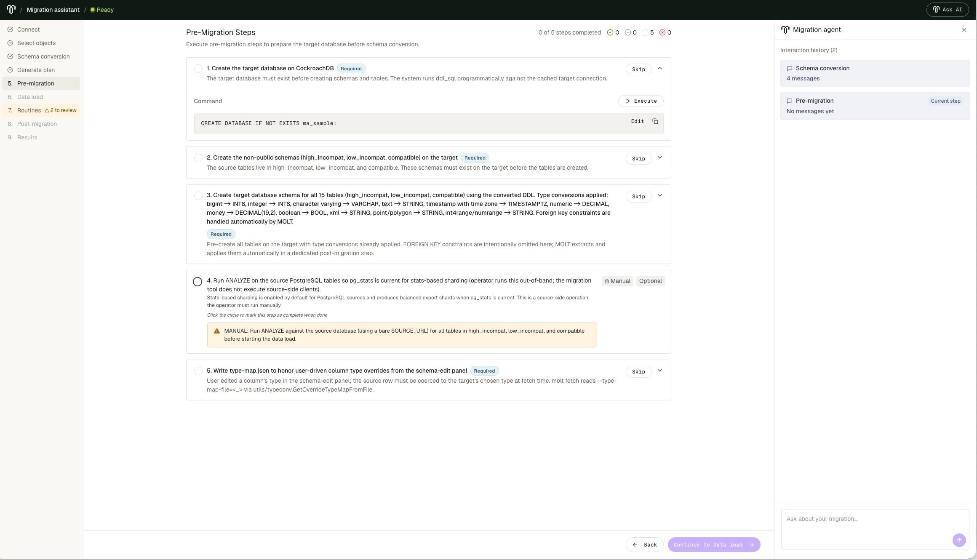
Task: Click Routines warning triangle icon
Action: pos(47,111)
